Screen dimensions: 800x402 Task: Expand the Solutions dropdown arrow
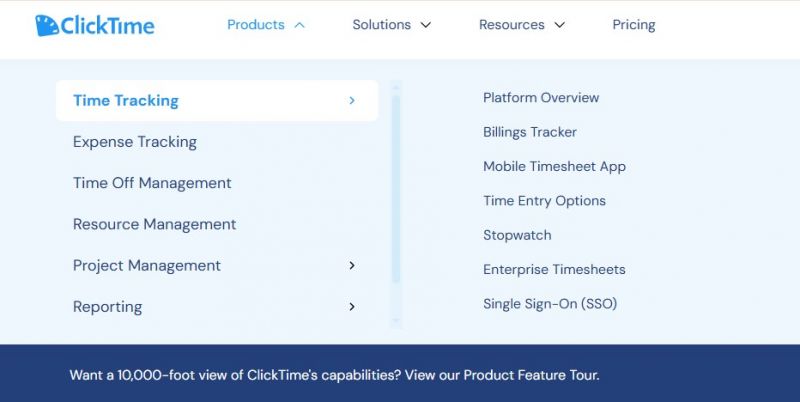pyautogui.click(x=426, y=25)
